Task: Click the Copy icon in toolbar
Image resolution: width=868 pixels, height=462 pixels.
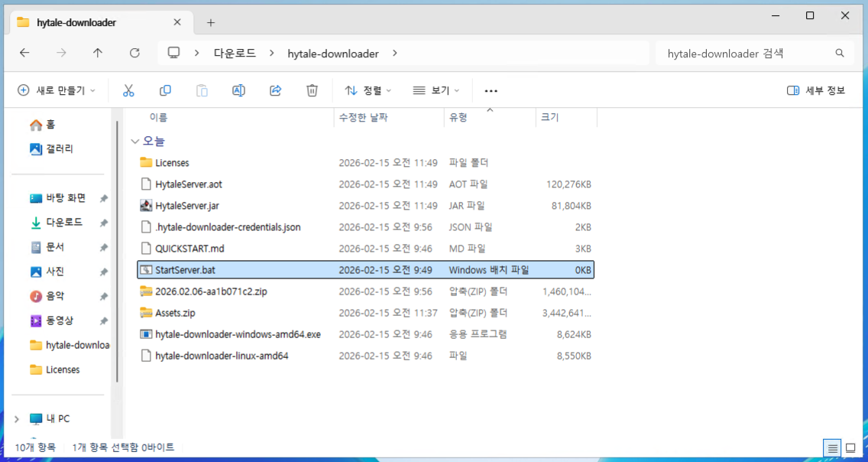Action: [165, 90]
